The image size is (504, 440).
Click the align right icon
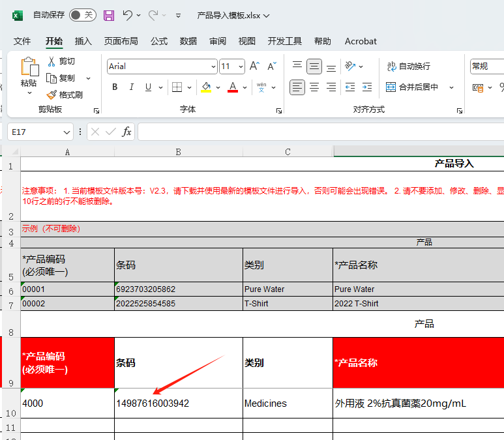click(x=331, y=87)
